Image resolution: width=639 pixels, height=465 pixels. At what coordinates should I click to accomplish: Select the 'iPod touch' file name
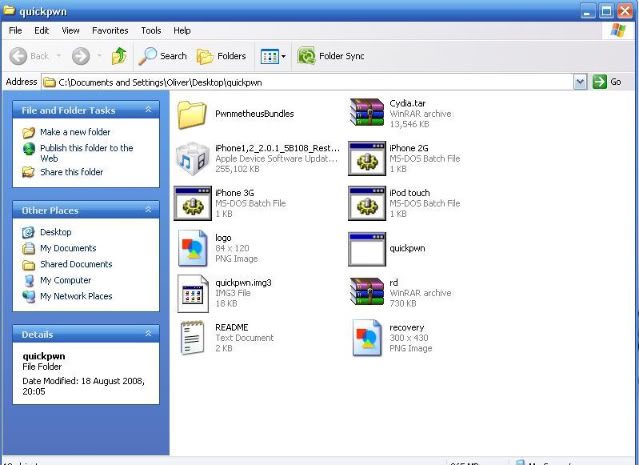(409, 193)
